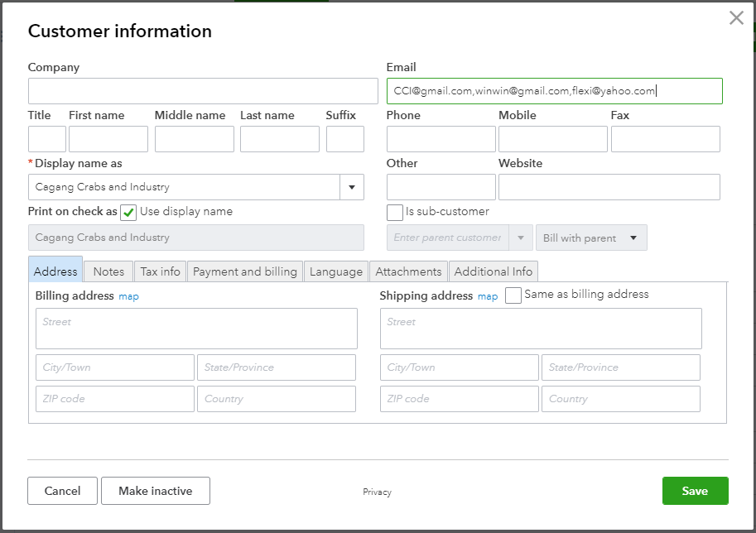The width and height of the screenshot is (756, 533).
Task: Open the Privacy link
Action: point(377,492)
